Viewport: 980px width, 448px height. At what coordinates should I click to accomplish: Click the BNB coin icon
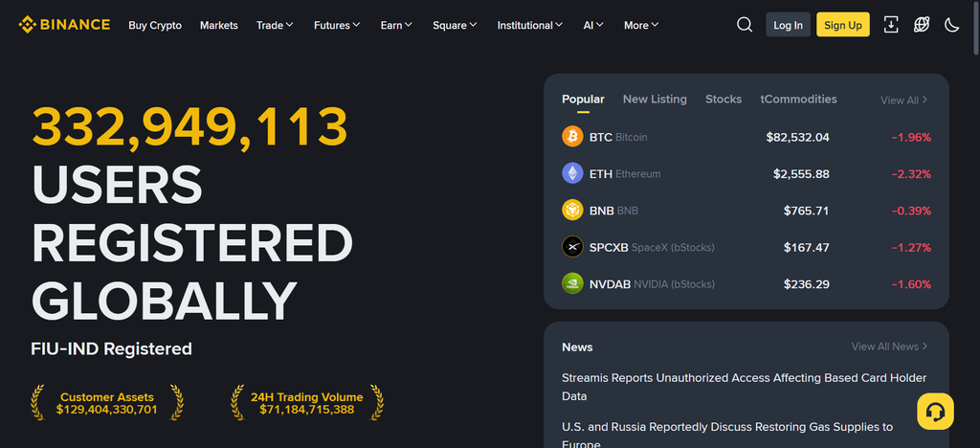tap(572, 210)
